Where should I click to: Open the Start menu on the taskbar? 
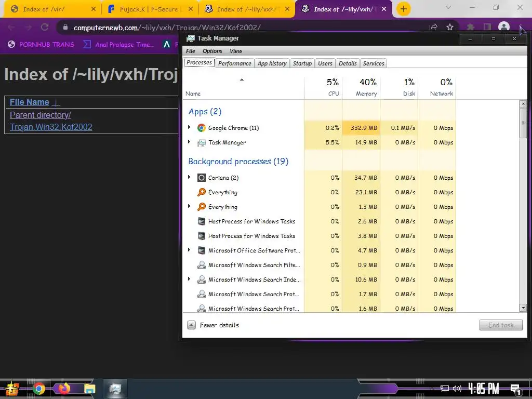coord(12,389)
